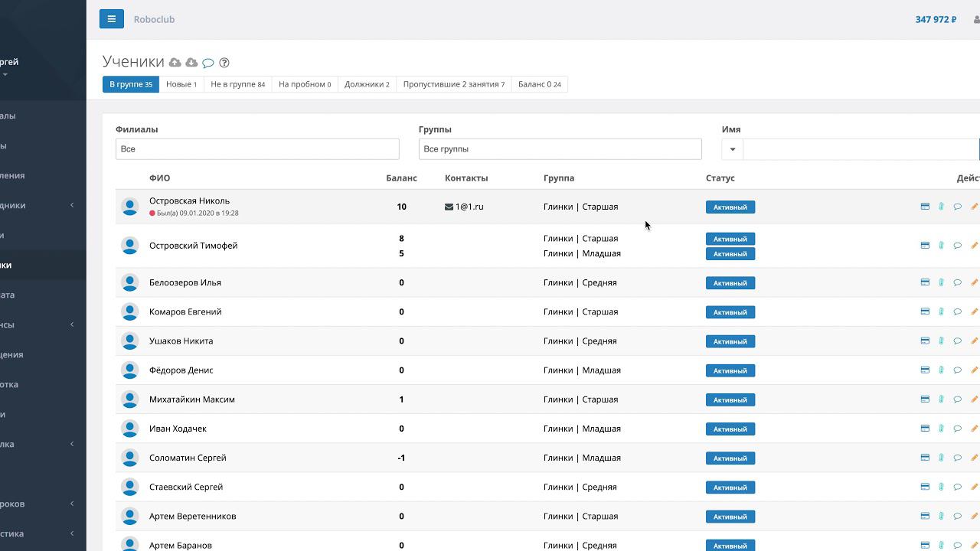Open payment card icon for Артем Веретенников
The height and width of the screenshot is (551, 980).
925,516
